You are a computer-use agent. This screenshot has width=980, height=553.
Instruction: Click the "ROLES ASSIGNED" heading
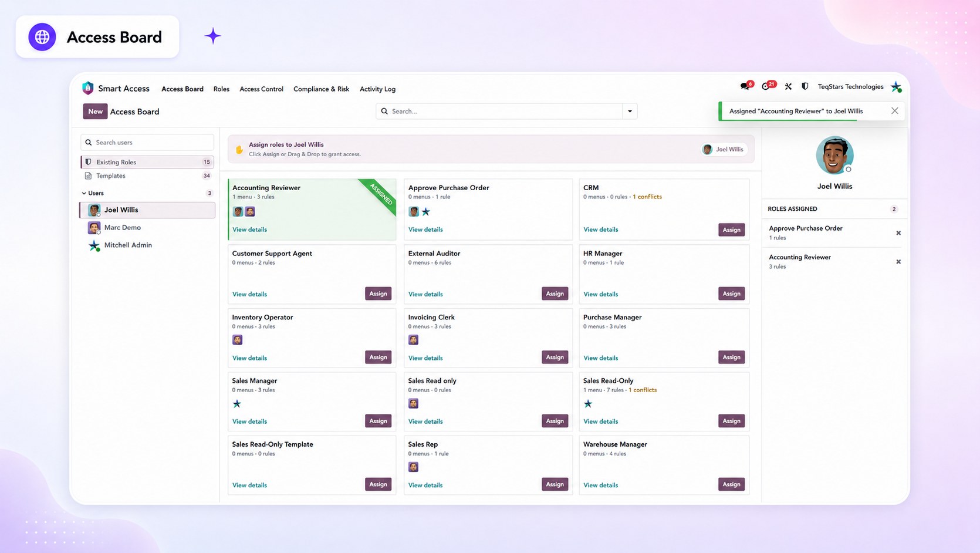pyautogui.click(x=792, y=209)
